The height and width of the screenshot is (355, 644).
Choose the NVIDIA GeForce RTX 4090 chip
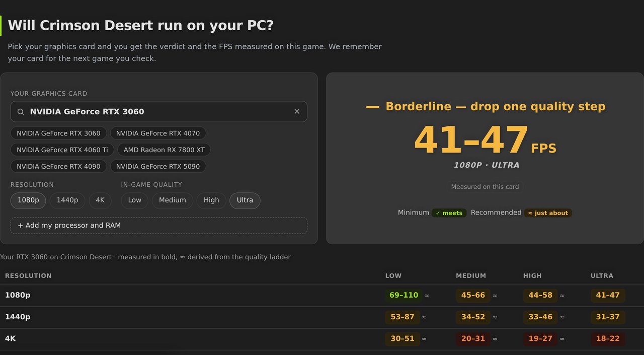[58, 166]
